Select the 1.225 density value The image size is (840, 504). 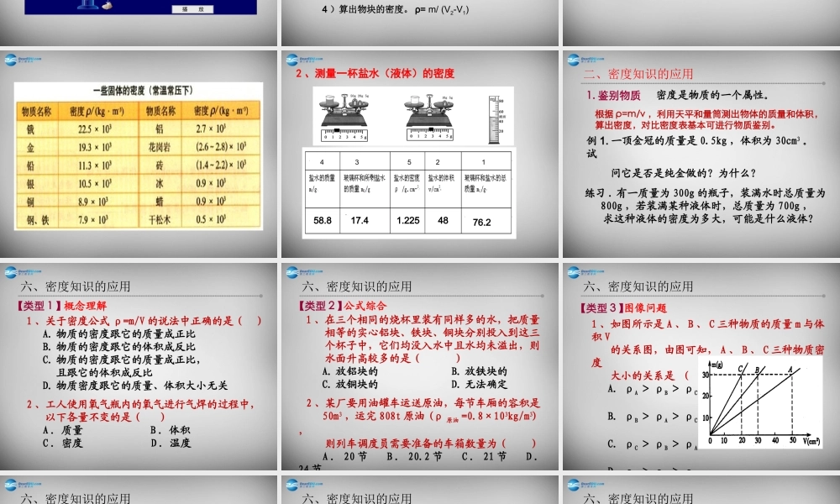(408, 220)
